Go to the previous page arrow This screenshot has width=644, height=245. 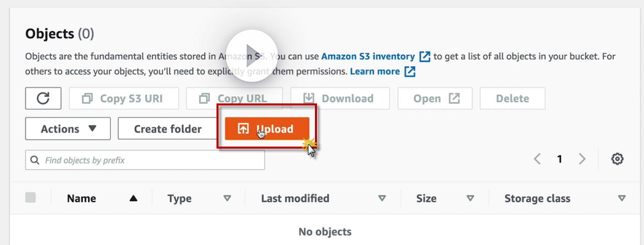[x=538, y=159]
